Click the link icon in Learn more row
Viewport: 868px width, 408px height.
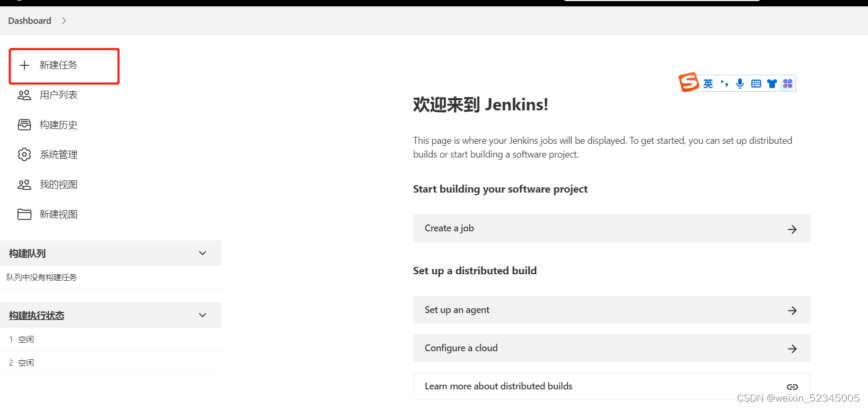coord(792,387)
